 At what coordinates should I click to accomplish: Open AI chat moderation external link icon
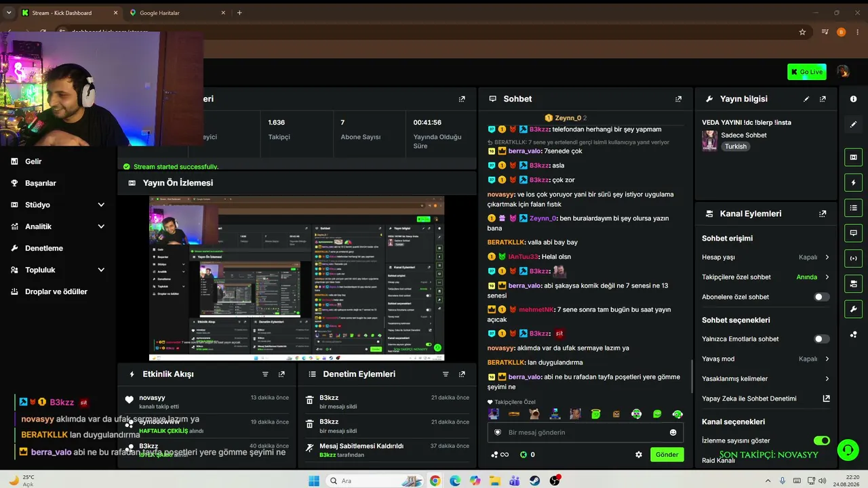(x=826, y=399)
